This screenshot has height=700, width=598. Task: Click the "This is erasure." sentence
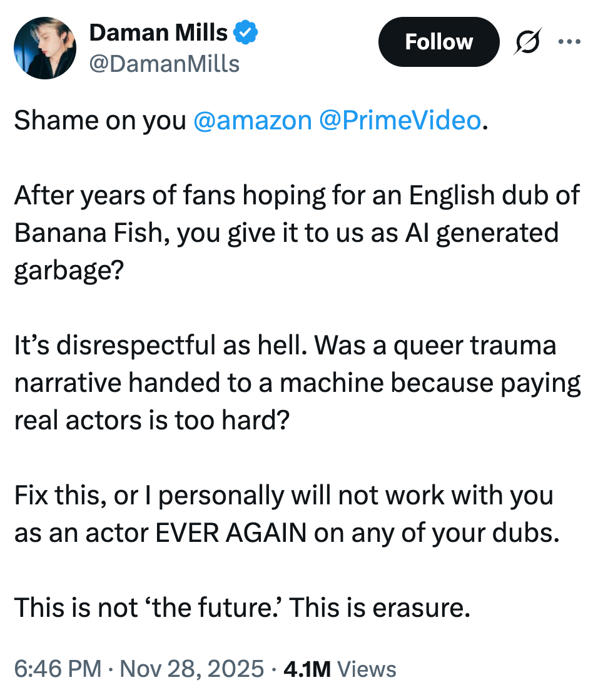tap(380, 607)
